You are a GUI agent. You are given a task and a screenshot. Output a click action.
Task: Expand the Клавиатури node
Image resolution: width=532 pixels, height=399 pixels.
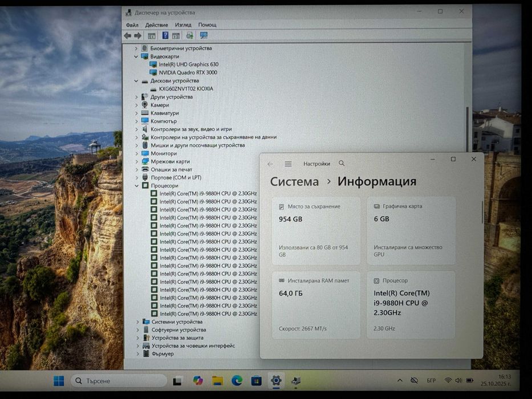[136, 113]
